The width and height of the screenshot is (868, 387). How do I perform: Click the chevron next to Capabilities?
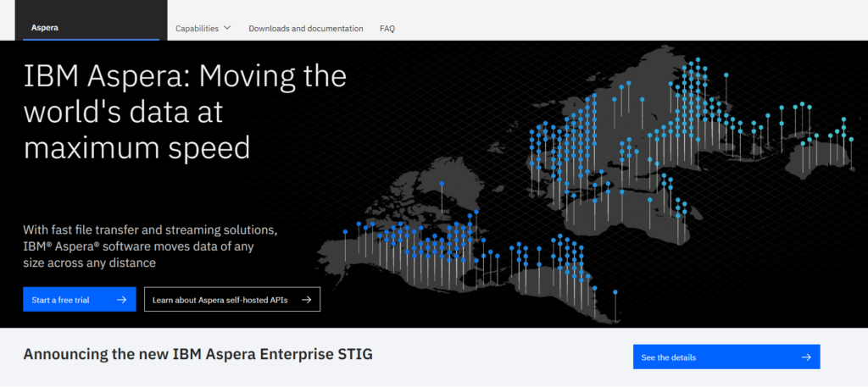(227, 28)
